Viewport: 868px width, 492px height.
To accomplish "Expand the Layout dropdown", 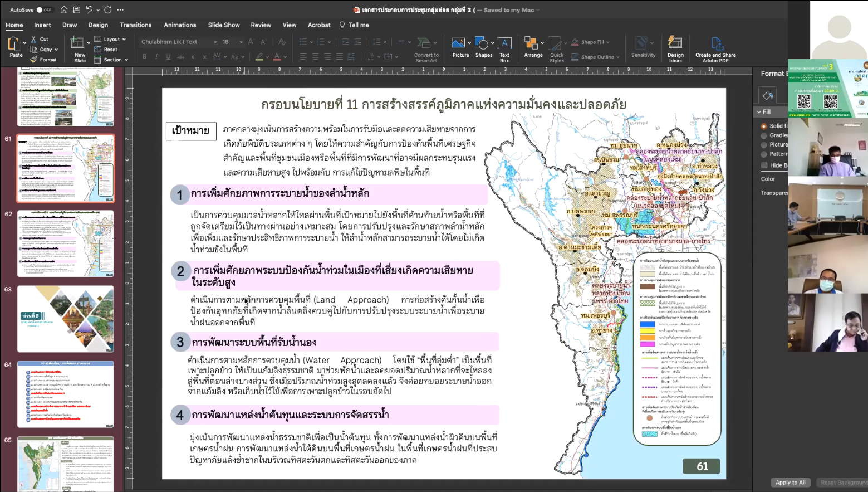I will 111,40.
